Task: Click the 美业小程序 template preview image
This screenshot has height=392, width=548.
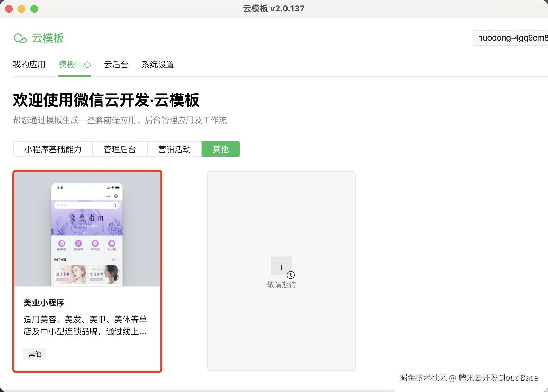Action: coord(87,229)
